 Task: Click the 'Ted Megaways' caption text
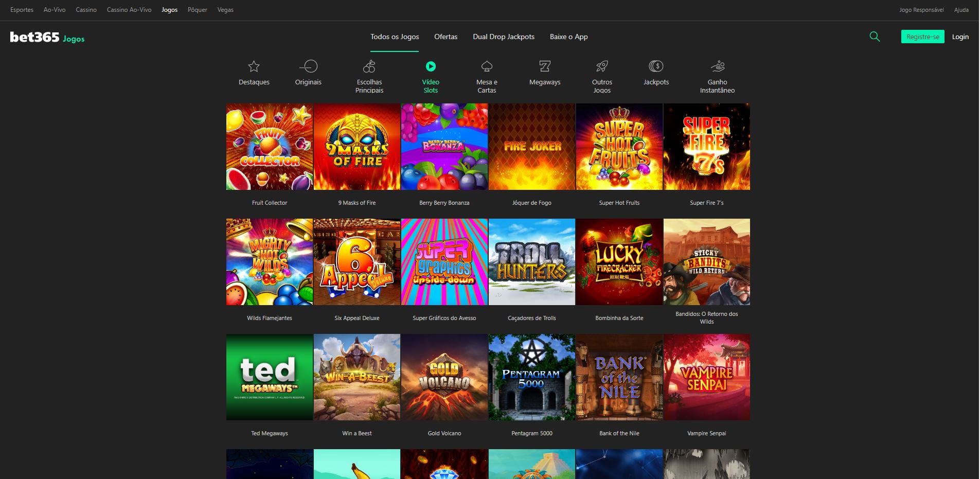[x=270, y=433]
